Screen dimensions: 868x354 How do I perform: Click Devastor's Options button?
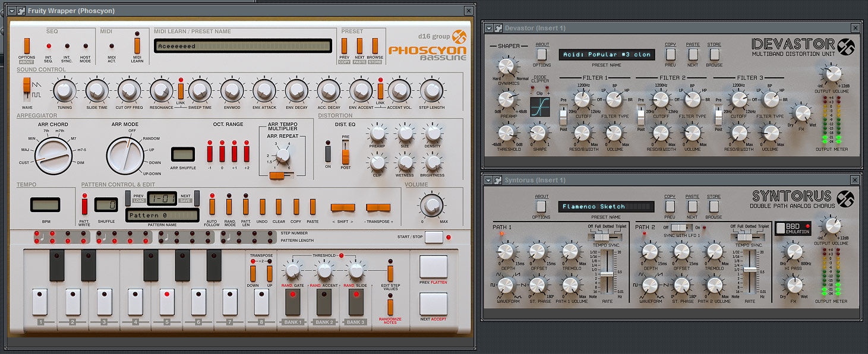click(x=541, y=54)
